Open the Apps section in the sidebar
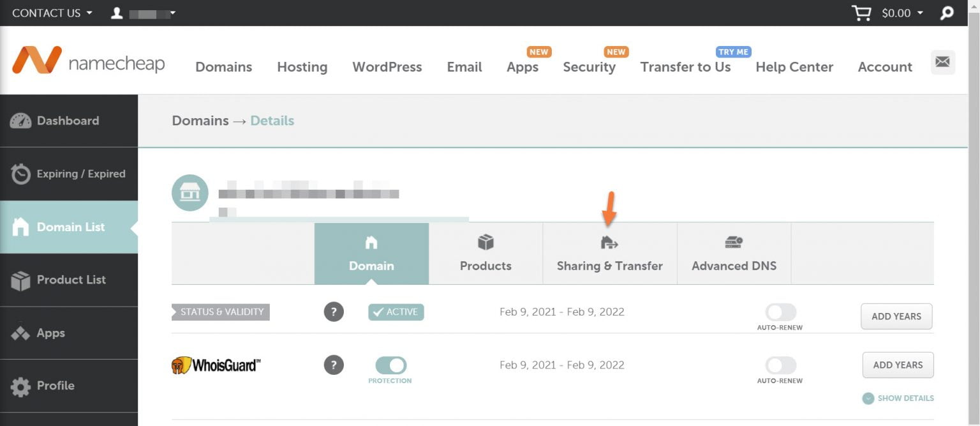The width and height of the screenshot is (980, 426). [x=50, y=333]
